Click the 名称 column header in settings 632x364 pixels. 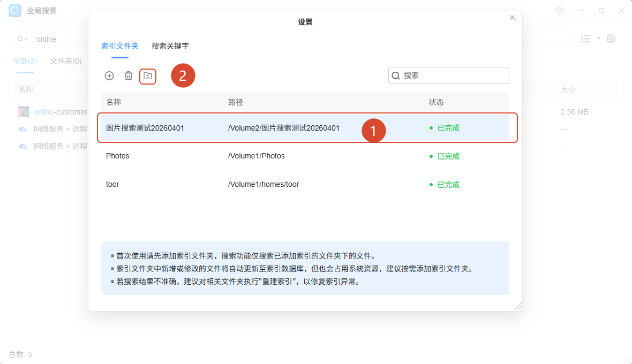pos(114,102)
